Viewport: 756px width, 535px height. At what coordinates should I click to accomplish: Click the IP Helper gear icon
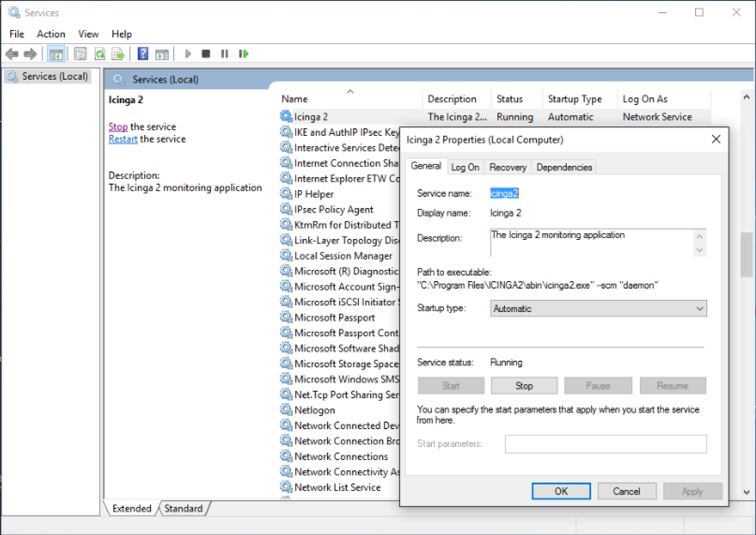point(286,193)
